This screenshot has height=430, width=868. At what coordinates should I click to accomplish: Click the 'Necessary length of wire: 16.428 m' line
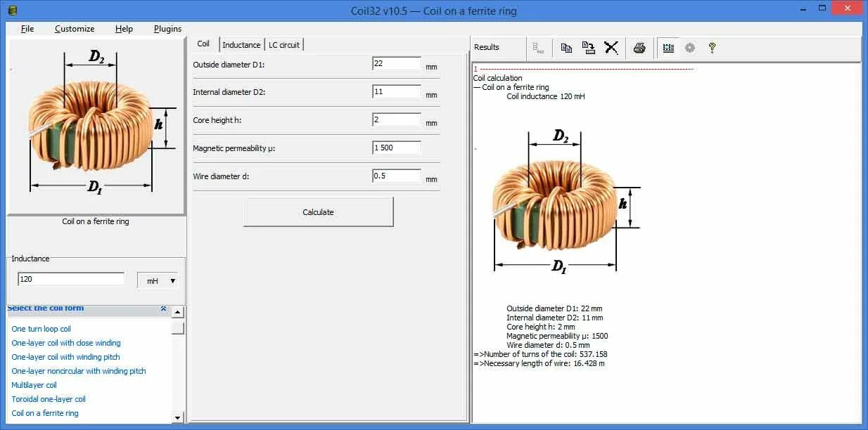[539, 363]
